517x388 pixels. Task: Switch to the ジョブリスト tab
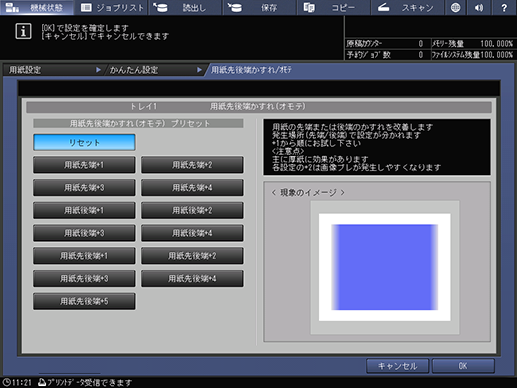tap(112, 7)
